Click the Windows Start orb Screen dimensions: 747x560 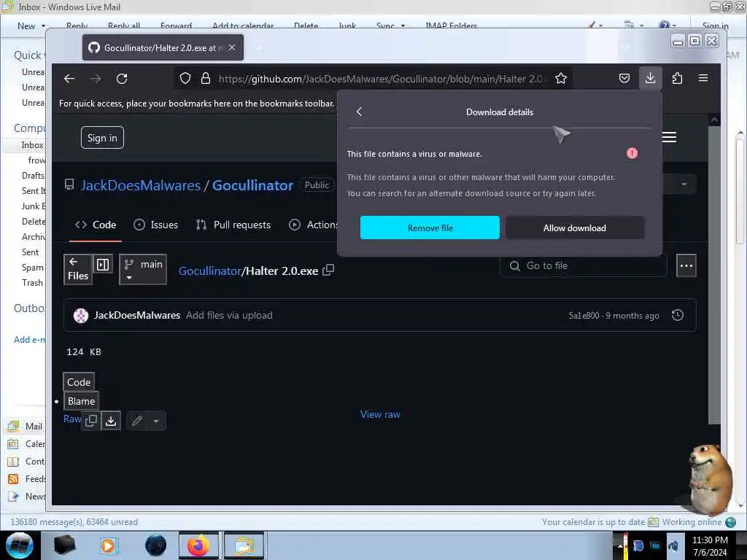(x=20, y=545)
